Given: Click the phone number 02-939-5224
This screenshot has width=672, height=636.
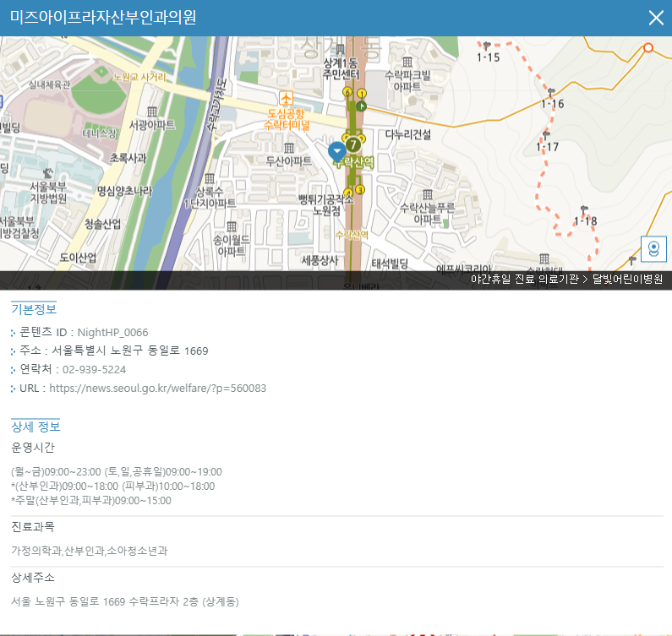Looking at the screenshot, I should pos(95,370).
